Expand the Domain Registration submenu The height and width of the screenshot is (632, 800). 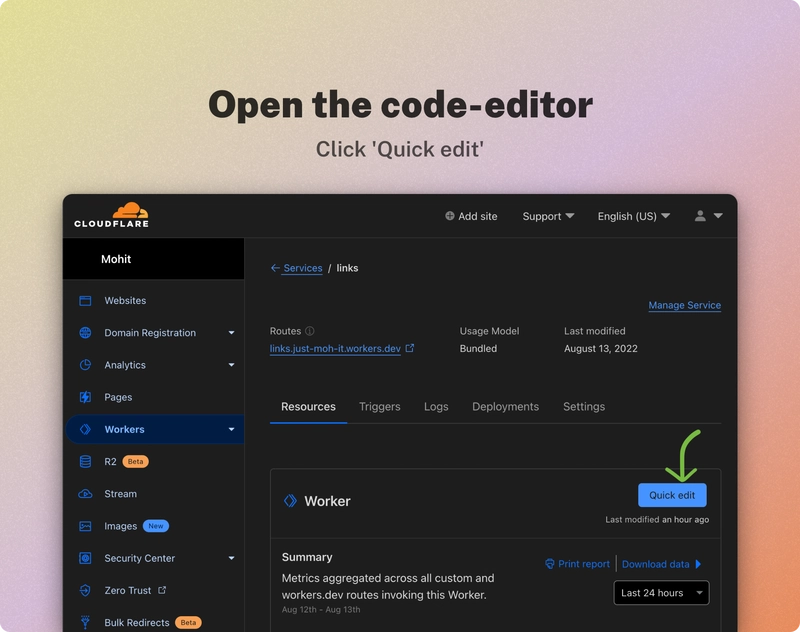231,333
